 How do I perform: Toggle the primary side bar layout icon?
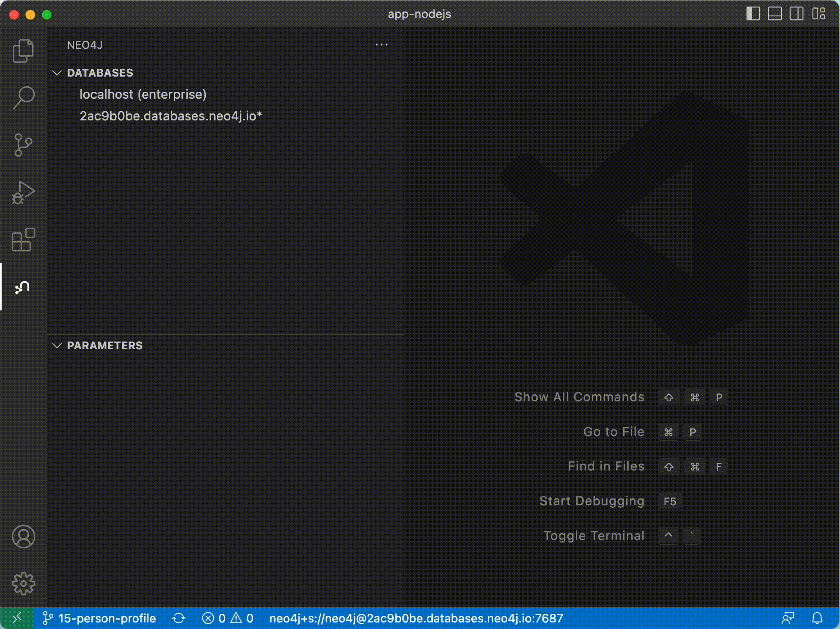pos(753,14)
